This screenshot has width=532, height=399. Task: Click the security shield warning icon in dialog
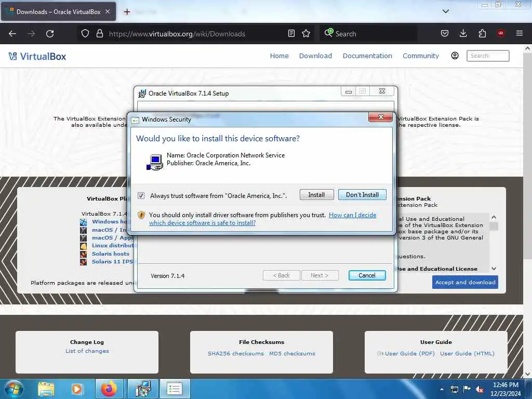pos(141,215)
